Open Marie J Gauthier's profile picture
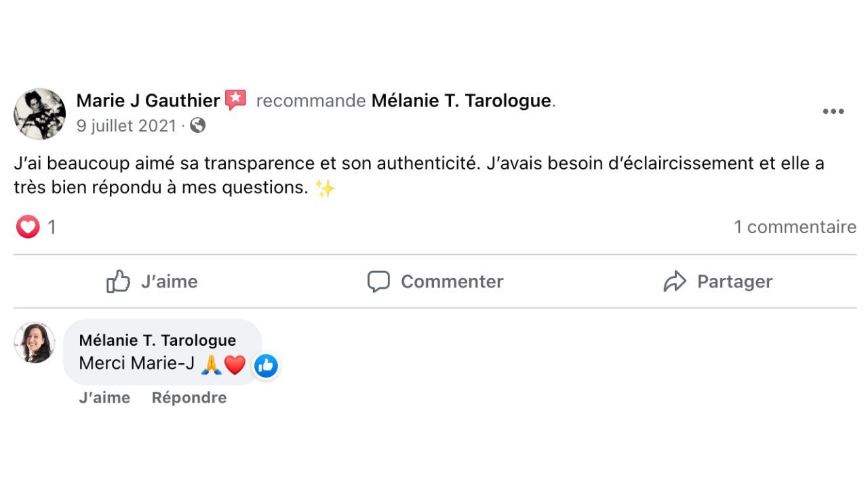The width and height of the screenshot is (868, 488). click(x=40, y=113)
